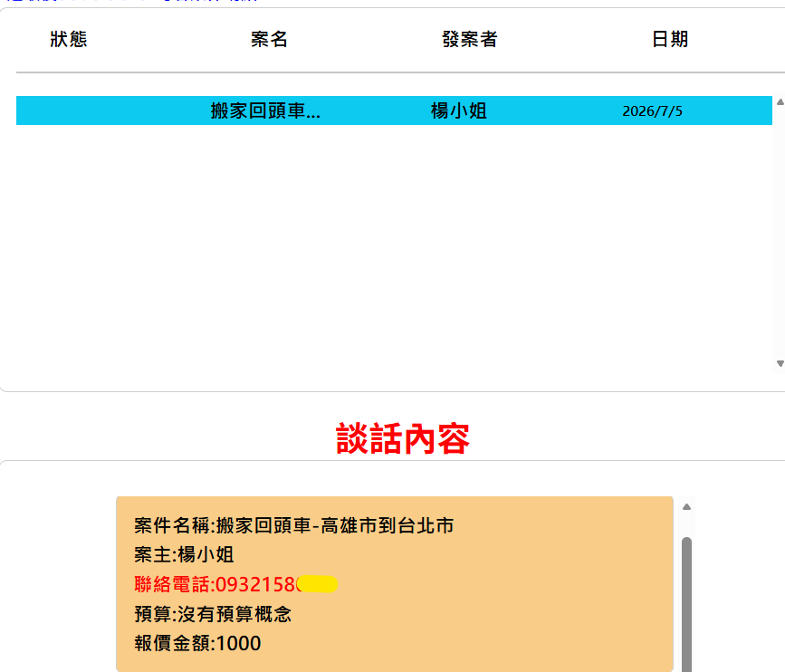Click the 日期 column header
Image resolution: width=785 pixels, height=672 pixels.
[x=670, y=39]
